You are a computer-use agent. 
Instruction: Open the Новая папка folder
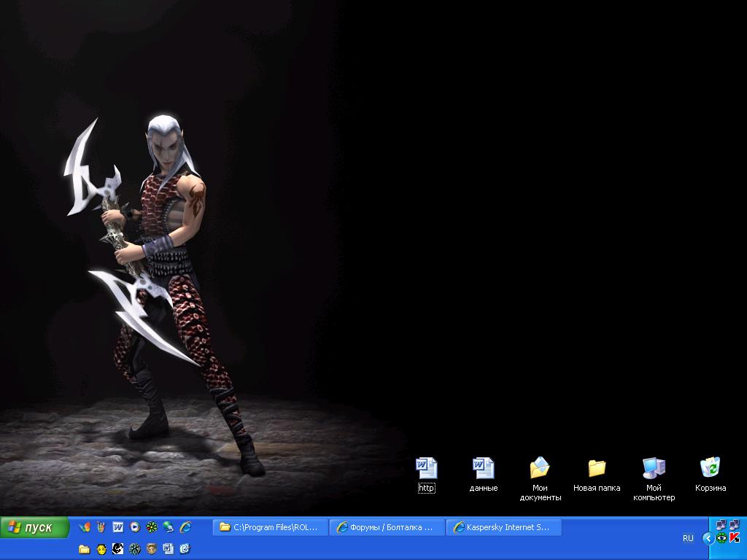coord(597,468)
